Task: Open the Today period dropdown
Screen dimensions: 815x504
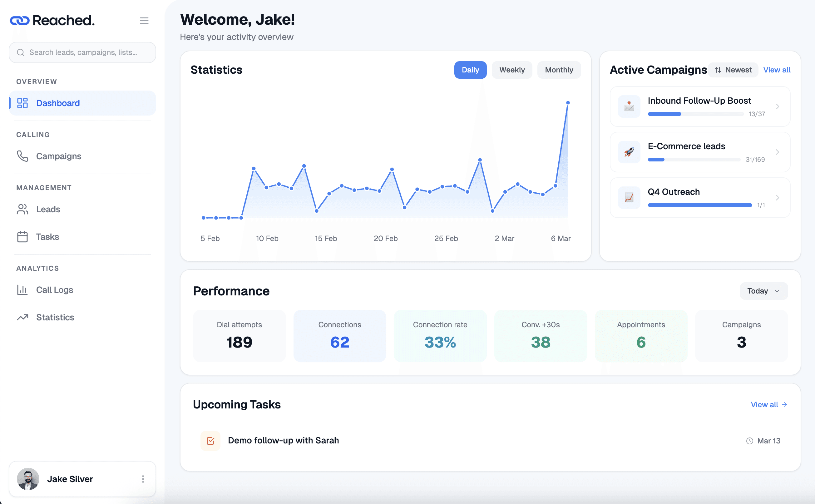Action: [x=763, y=291]
